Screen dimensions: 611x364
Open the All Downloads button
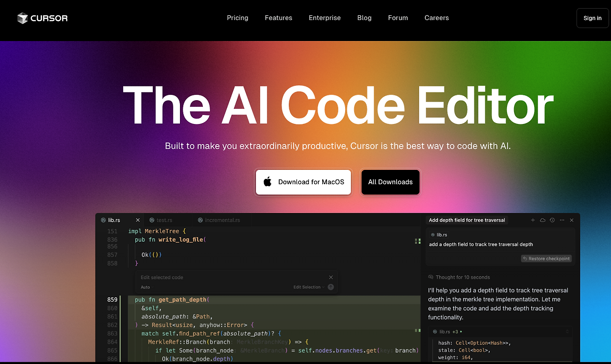(x=390, y=182)
